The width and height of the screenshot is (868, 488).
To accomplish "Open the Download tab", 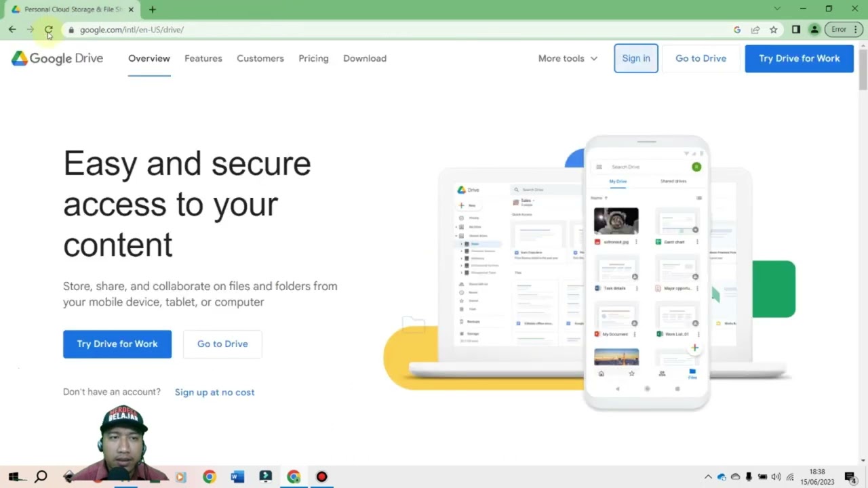I will [365, 58].
